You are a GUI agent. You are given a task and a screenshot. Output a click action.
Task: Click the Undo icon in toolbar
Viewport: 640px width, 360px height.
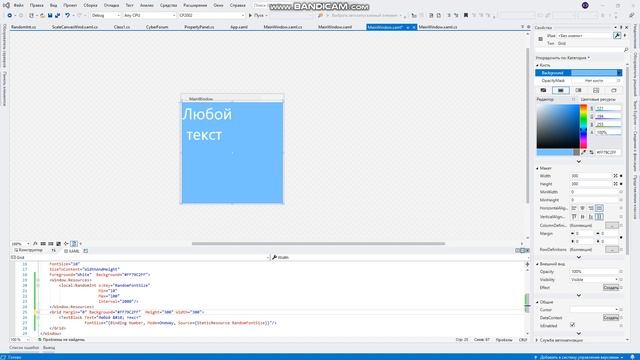[x=67, y=16]
